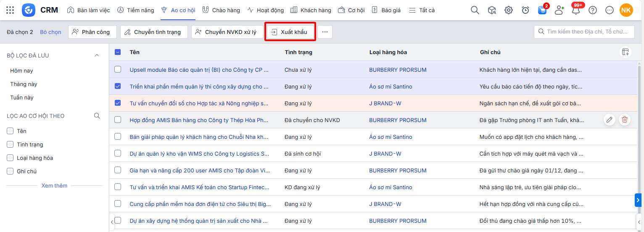Expand the right side panel blue arrow
644x232 pixels.
[638, 200]
